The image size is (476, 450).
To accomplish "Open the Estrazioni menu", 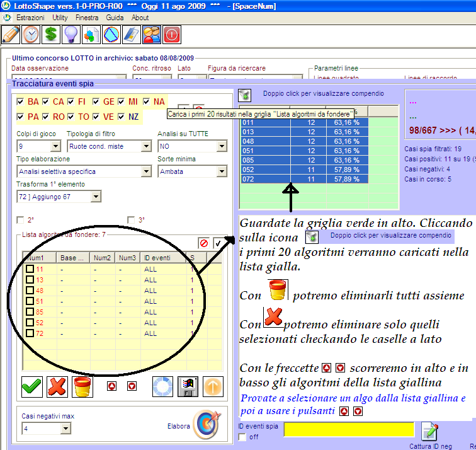I will click(30, 18).
